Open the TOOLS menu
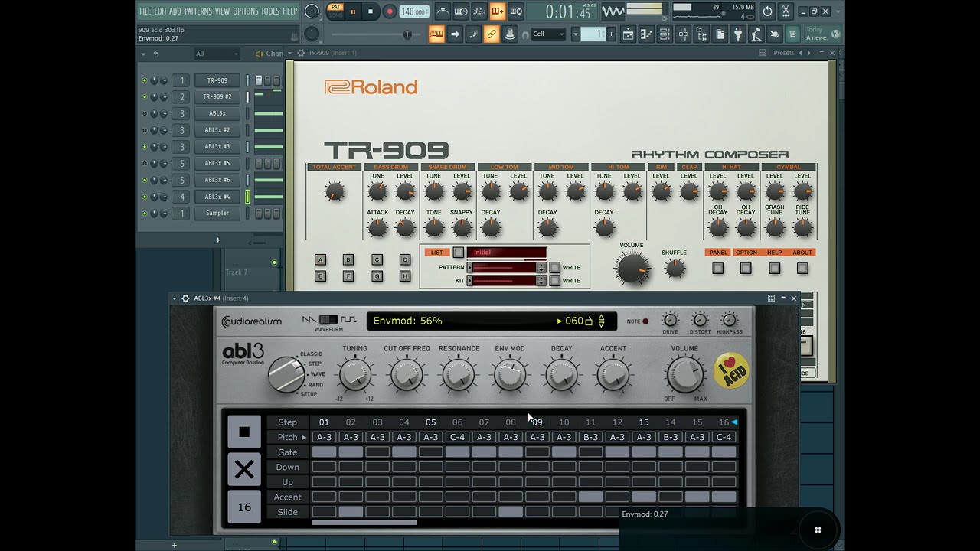Screen dimensions: 980x551 270,11
